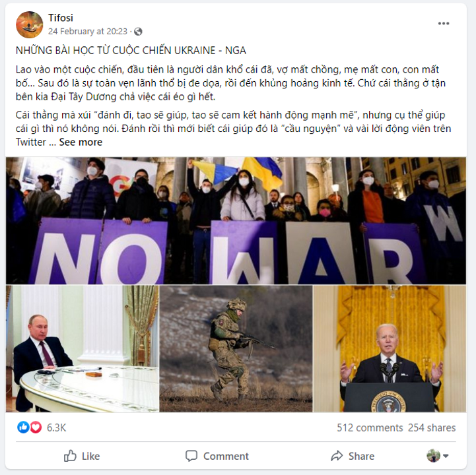476x475 pixels.
Task: Click the small commenting-as profile avatar
Action: click(433, 456)
